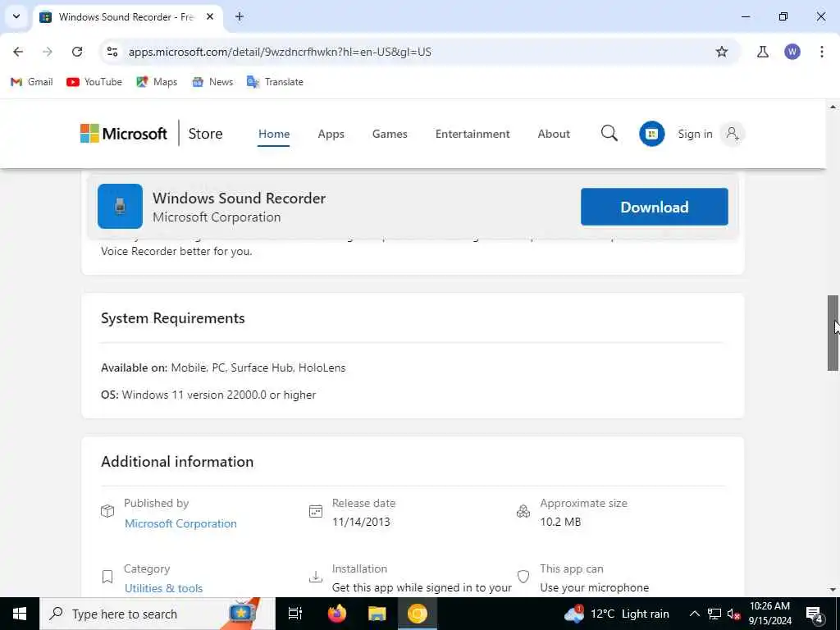Viewport: 840px width, 630px height.
Task: Open Maps bookmark
Action: (x=157, y=82)
